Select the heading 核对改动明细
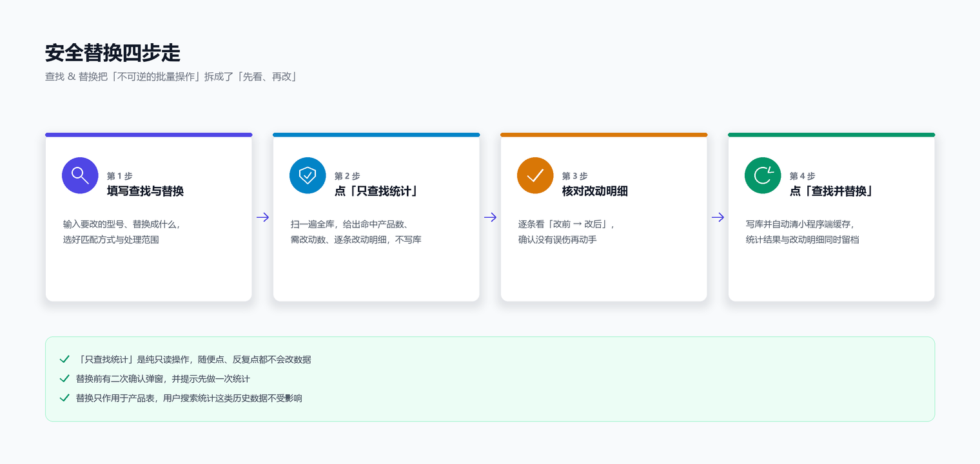 coord(595,191)
